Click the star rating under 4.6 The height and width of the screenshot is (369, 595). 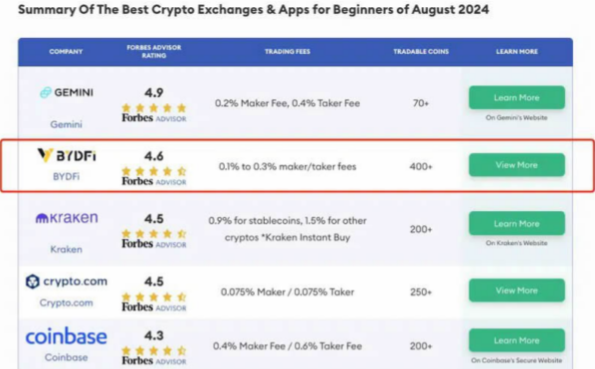(x=154, y=172)
